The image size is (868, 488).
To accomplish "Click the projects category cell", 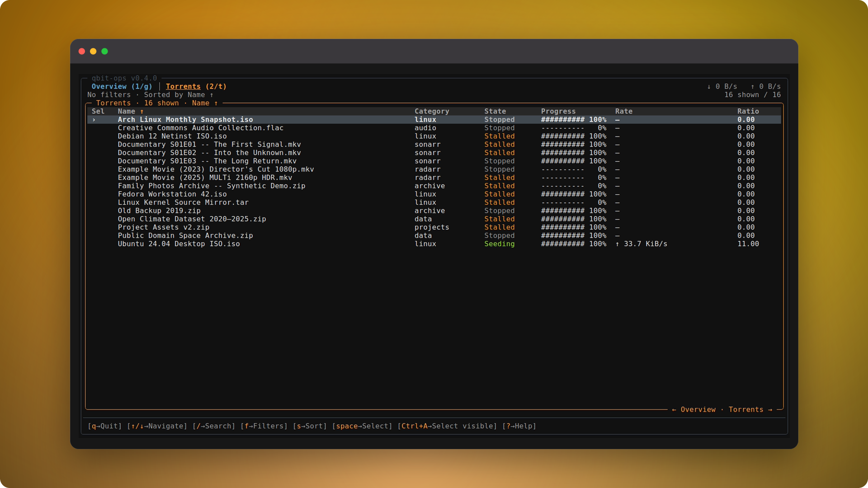I will pyautogui.click(x=432, y=227).
